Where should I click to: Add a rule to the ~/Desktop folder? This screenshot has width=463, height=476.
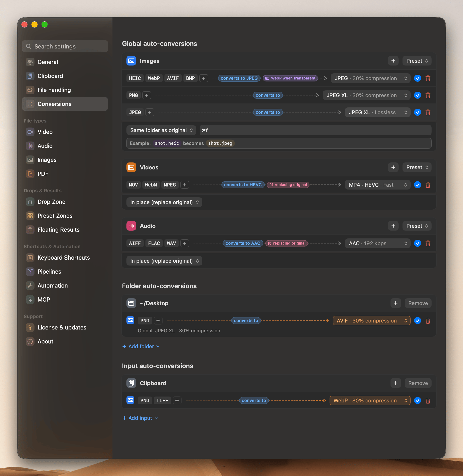[x=395, y=303]
